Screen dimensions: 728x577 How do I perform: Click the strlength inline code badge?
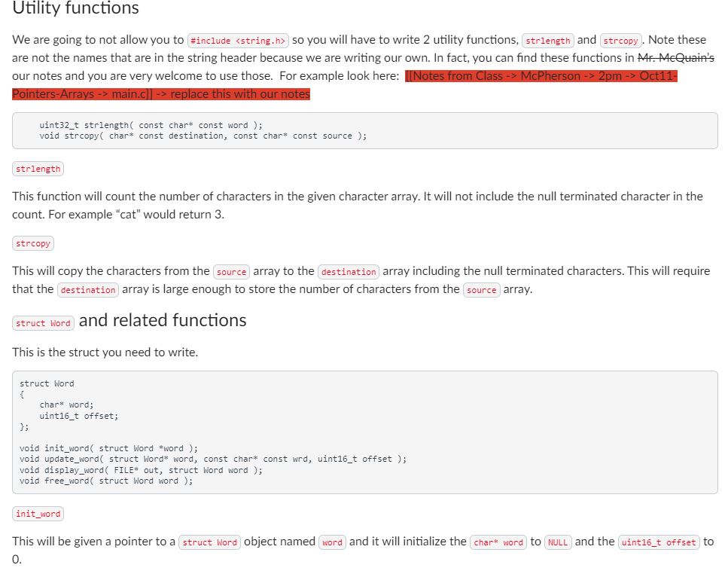[547, 40]
